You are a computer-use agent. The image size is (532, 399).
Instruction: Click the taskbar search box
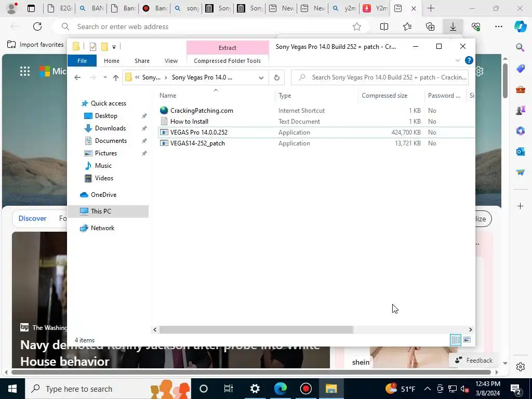pos(108,389)
